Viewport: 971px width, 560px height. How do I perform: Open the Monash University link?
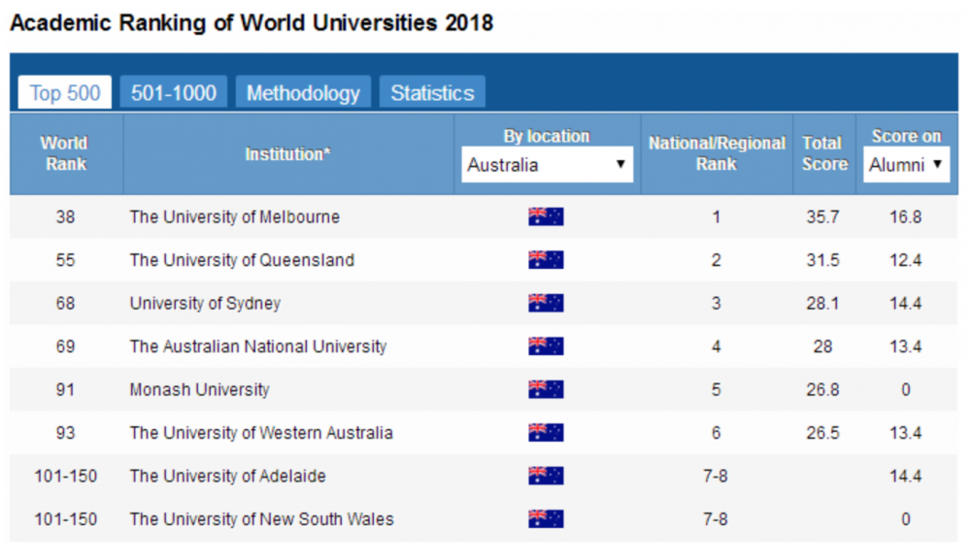[x=199, y=390]
